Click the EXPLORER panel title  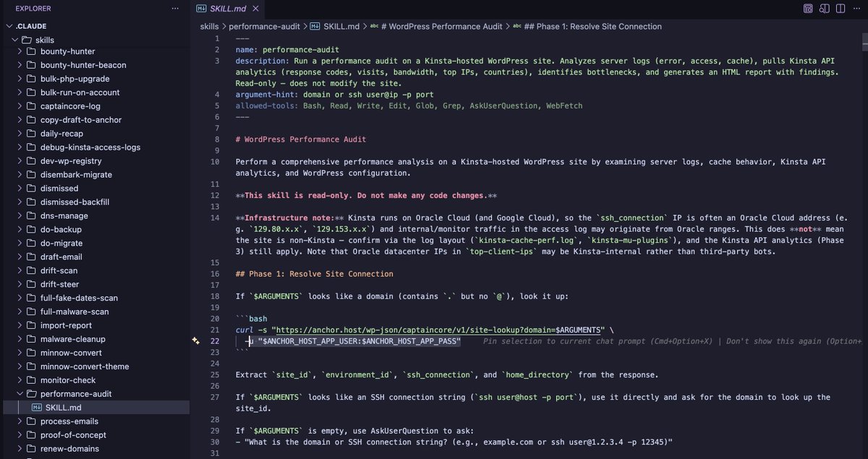(x=33, y=9)
